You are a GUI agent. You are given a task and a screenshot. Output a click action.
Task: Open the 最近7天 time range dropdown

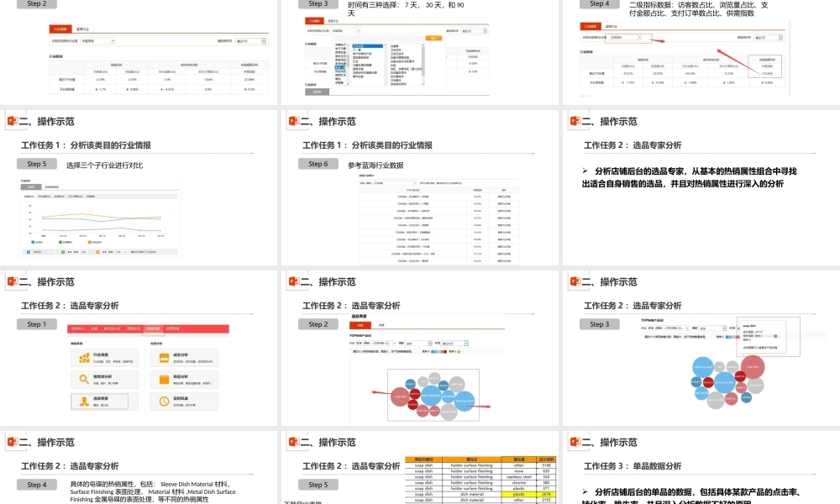tap(474, 30)
